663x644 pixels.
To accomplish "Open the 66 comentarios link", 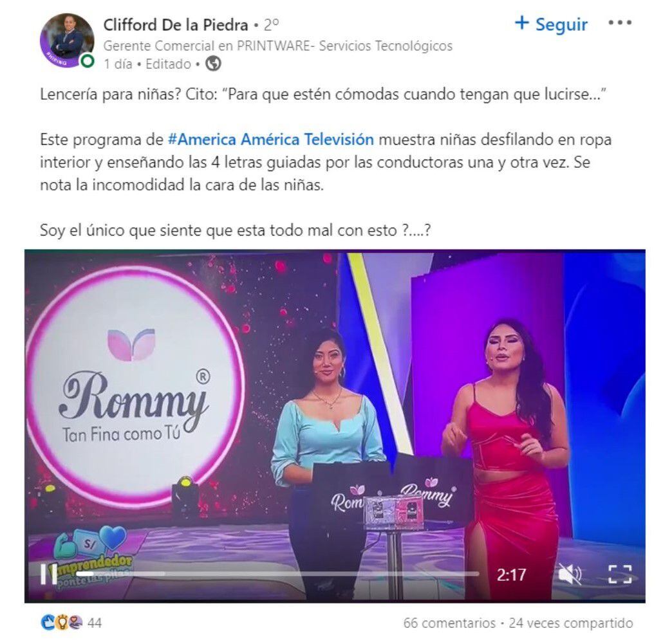I will point(449,623).
